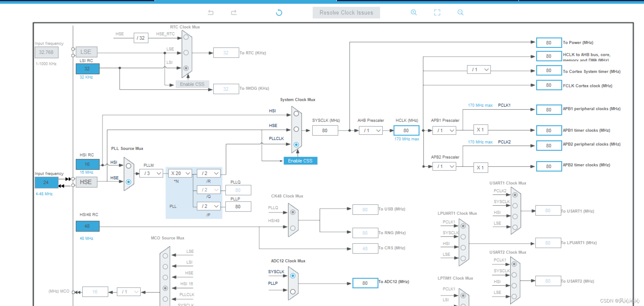Viewport: 644px width, 306px height.
Task: Select HSE_RTC in RTC Clock Mux
Action: (x=186, y=37)
